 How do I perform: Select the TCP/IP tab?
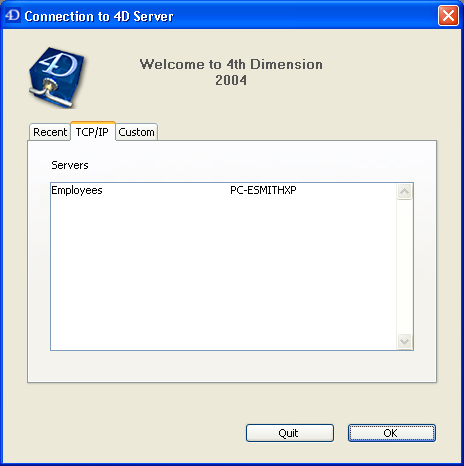[92, 132]
